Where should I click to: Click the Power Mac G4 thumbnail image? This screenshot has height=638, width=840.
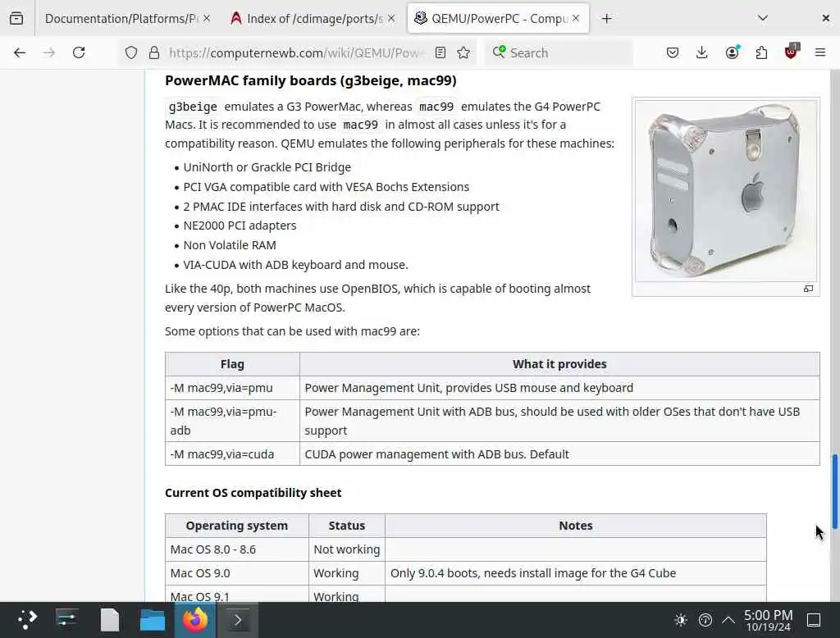(726, 191)
